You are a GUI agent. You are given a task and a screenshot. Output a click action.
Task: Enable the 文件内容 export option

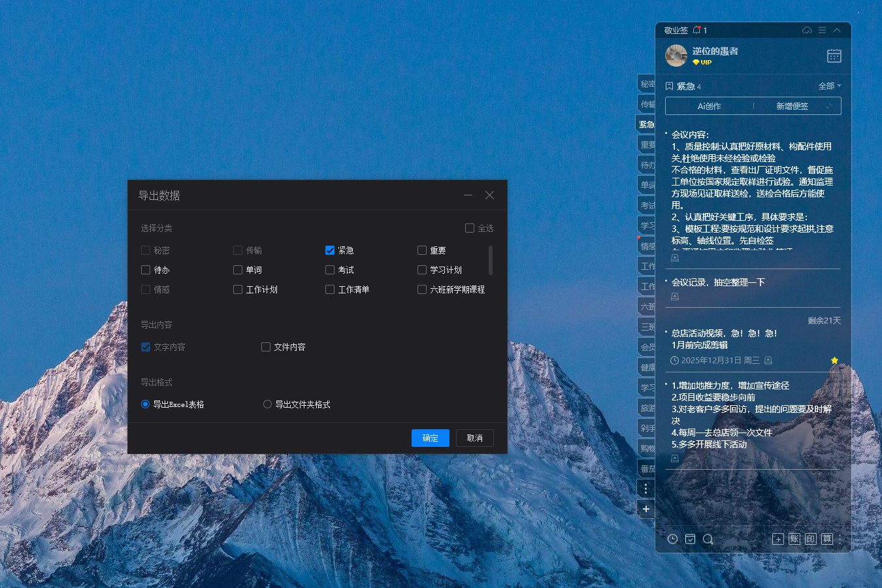point(265,347)
